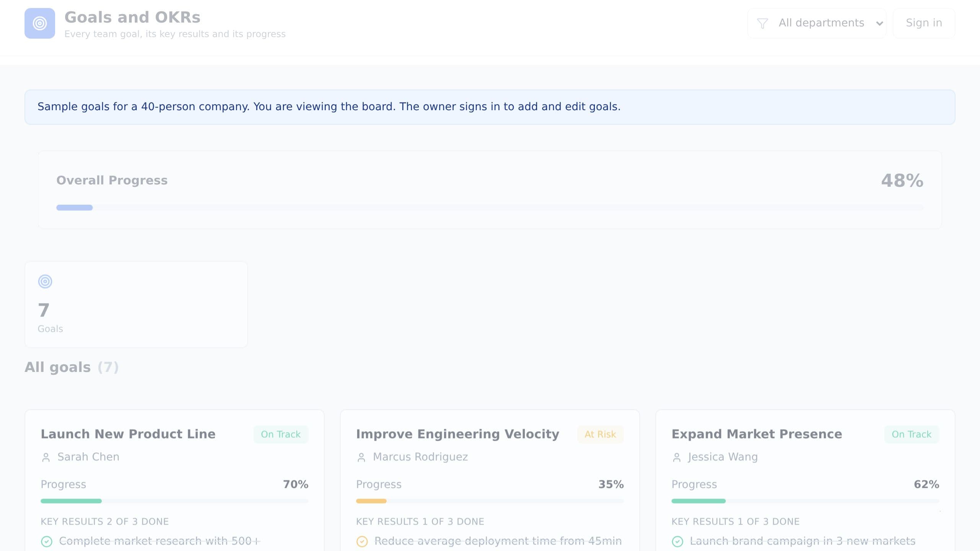Image resolution: width=980 pixels, height=551 pixels.
Task: Open the All departments dropdown
Action: click(817, 23)
